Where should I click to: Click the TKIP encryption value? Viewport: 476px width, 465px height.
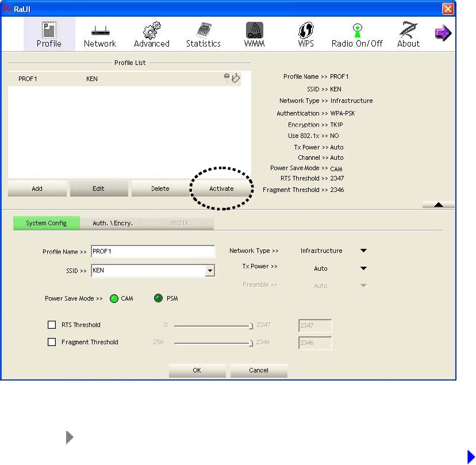coord(336,125)
